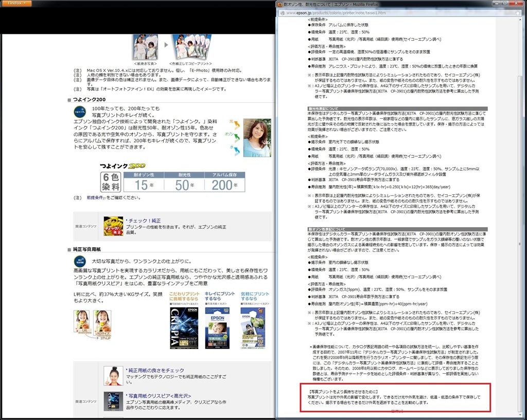Open the 純正用紙の良さをチェック link
The width and height of the screenshot is (527, 420).
pos(156,370)
